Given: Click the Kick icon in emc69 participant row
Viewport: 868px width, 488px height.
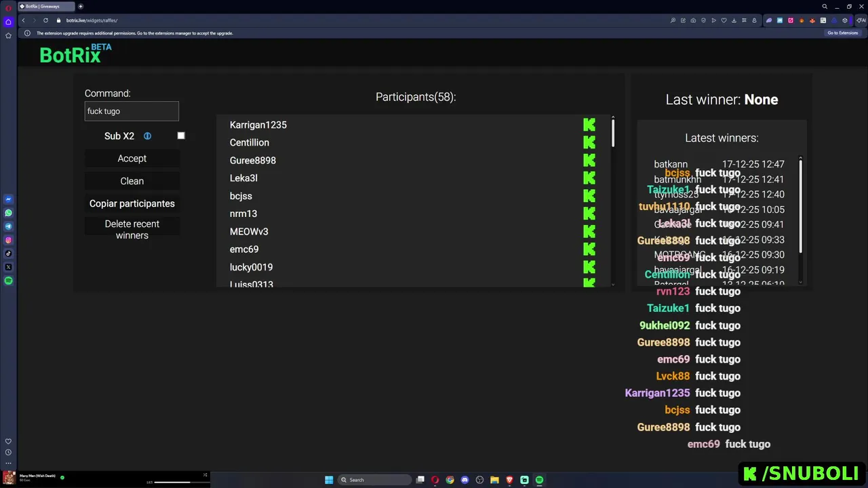Looking at the screenshot, I should (589, 249).
